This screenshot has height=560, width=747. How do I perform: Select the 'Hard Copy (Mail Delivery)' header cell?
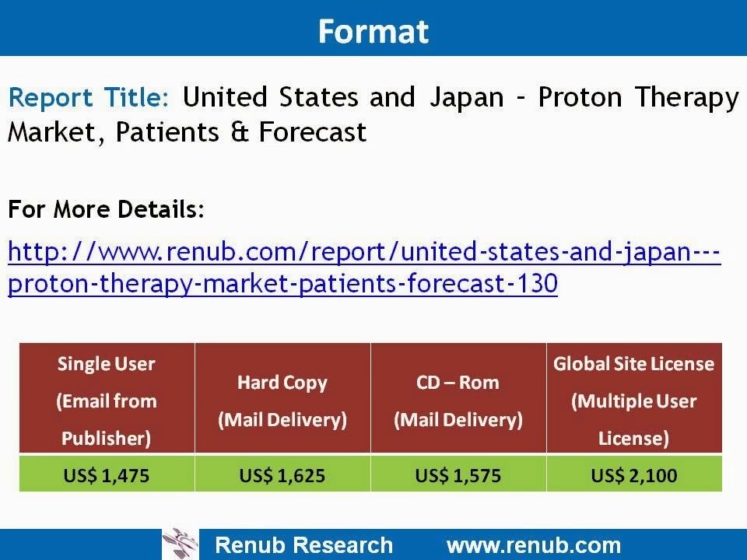[282, 397]
